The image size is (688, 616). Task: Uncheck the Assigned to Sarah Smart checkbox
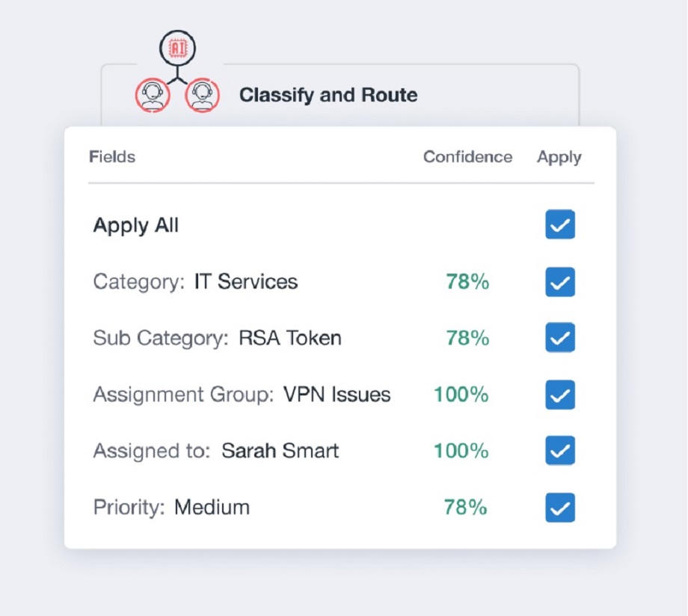click(559, 450)
